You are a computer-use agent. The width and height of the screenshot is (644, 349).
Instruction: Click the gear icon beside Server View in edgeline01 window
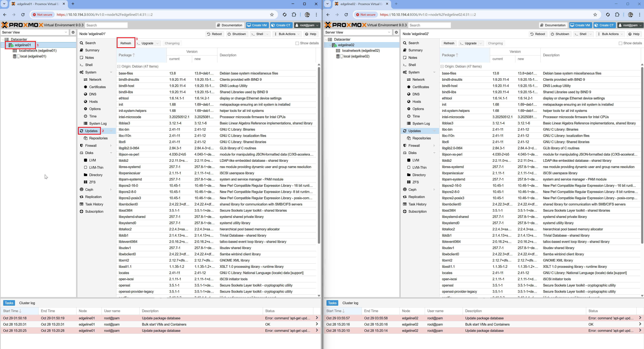click(x=73, y=32)
